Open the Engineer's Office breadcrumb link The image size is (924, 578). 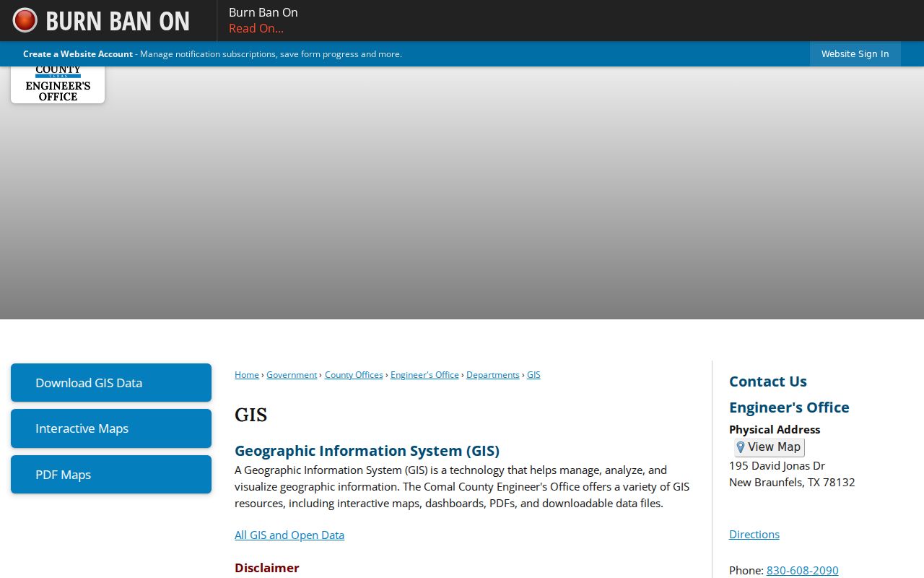tap(424, 375)
